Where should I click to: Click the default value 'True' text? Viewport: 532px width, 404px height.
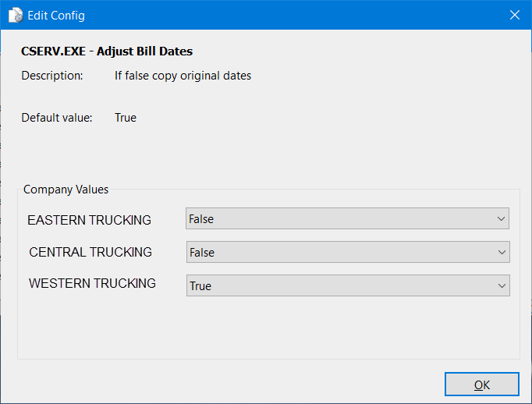pyautogui.click(x=126, y=118)
